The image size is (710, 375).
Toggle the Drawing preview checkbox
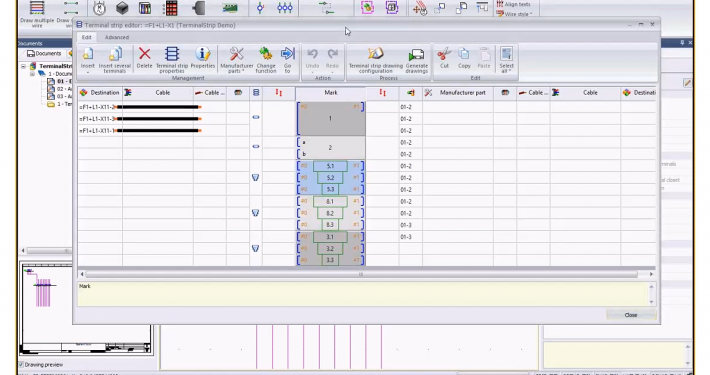[x=22, y=365]
